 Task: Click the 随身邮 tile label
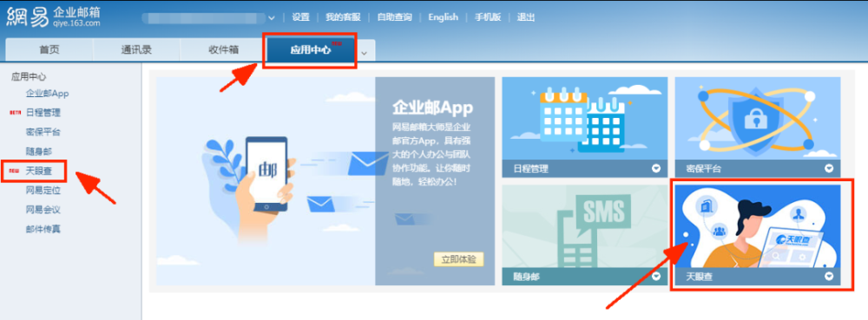[x=527, y=277]
